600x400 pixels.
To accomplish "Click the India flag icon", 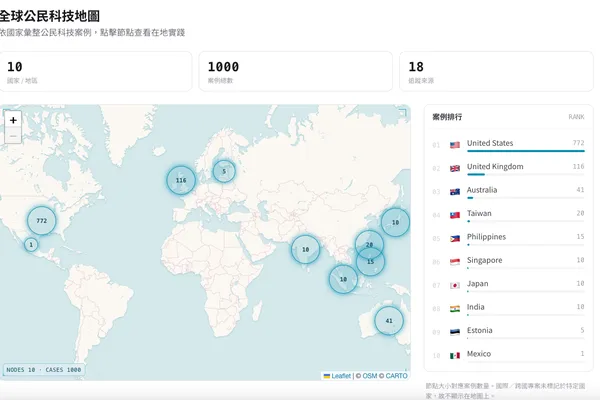I will (x=455, y=309).
